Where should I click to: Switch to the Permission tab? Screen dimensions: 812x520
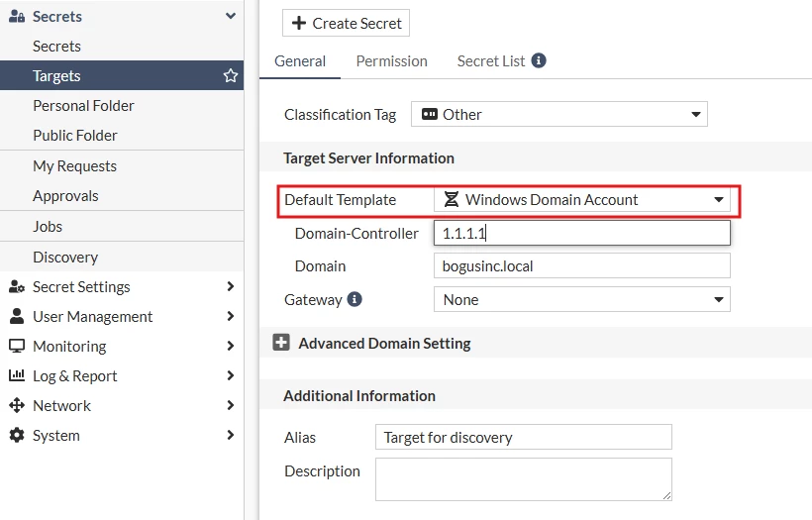click(x=391, y=61)
